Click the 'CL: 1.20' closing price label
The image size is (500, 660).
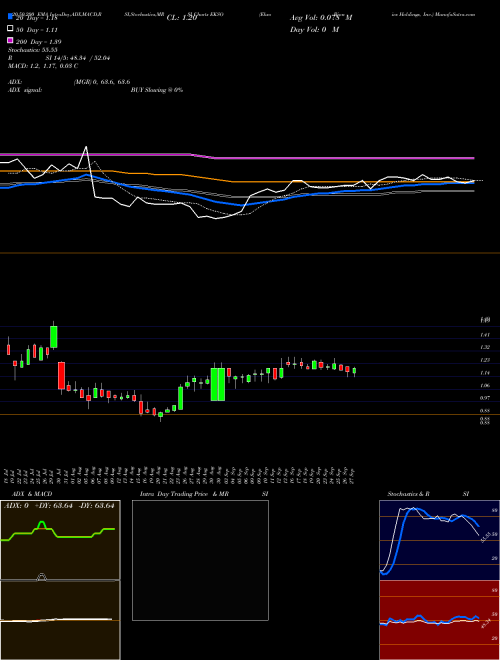[x=182, y=18]
